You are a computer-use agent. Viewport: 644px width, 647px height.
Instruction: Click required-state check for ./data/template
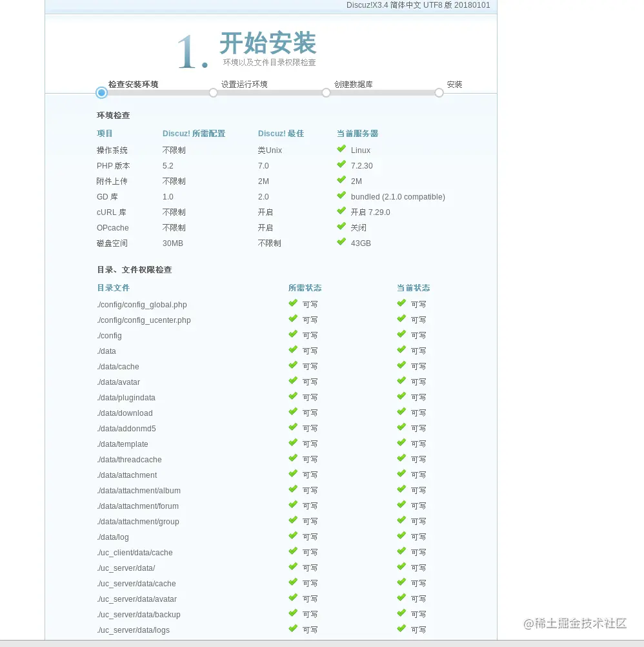(x=293, y=442)
